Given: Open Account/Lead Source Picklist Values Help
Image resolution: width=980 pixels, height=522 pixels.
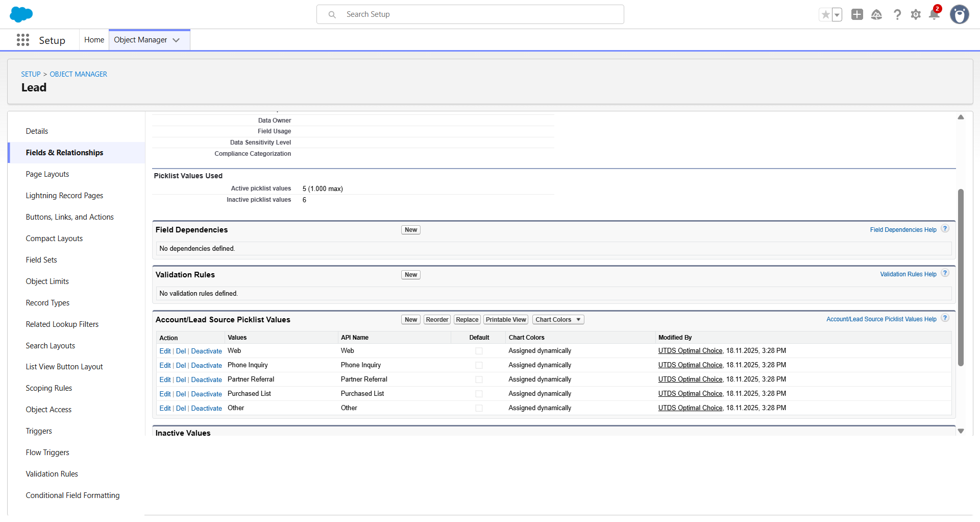Looking at the screenshot, I should pyautogui.click(x=881, y=319).
